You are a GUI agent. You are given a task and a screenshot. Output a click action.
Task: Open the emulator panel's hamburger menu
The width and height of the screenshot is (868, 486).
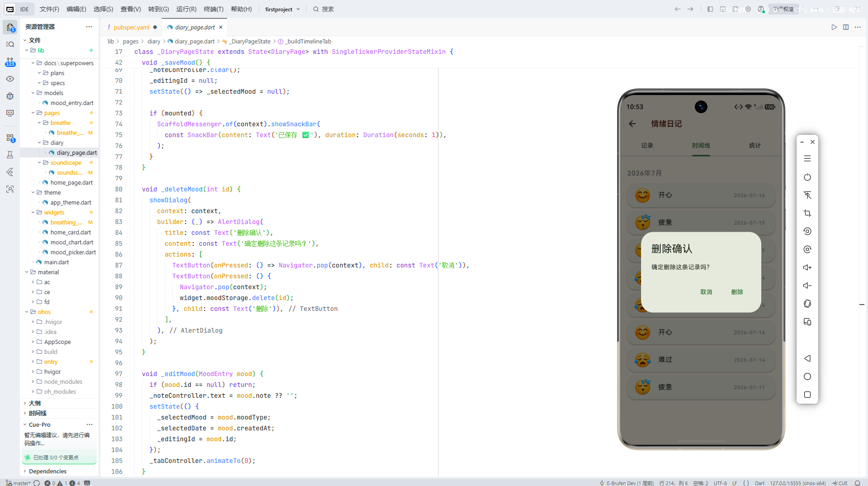(x=807, y=159)
